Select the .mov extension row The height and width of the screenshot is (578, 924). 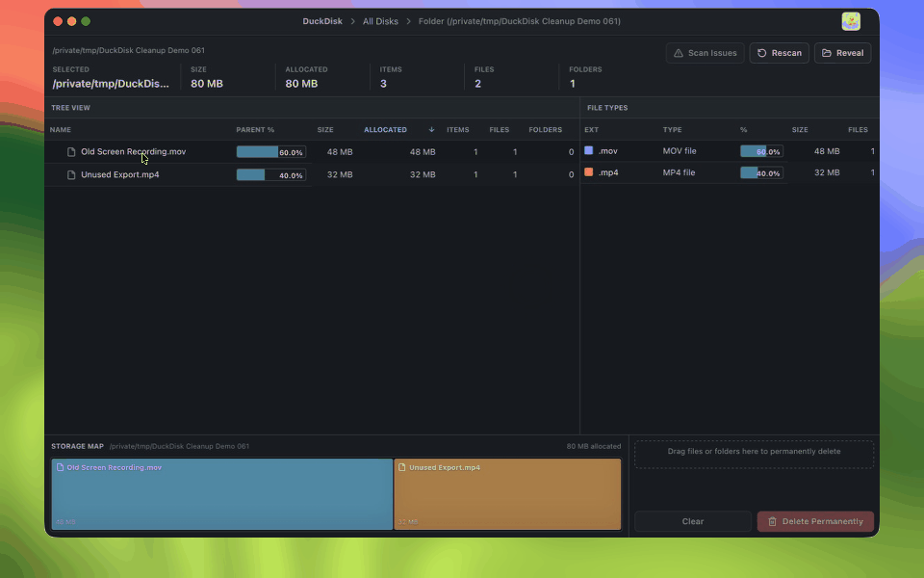tap(730, 151)
